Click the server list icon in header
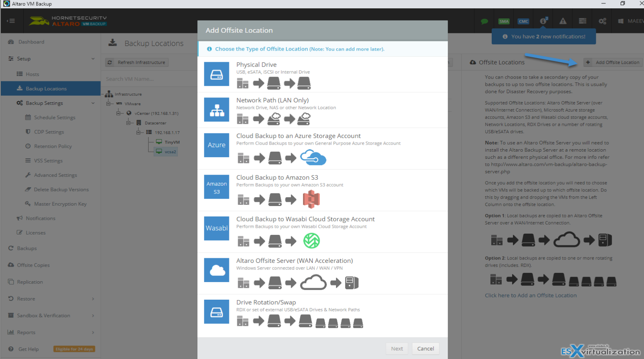This screenshot has width=644, height=359. [x=582, y=21]
